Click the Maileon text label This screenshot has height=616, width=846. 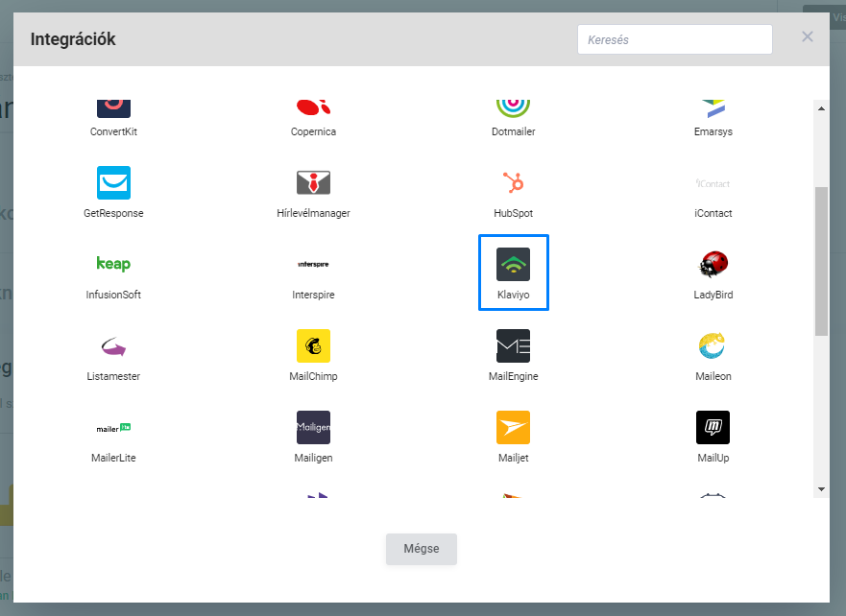[x=713, y=376]
